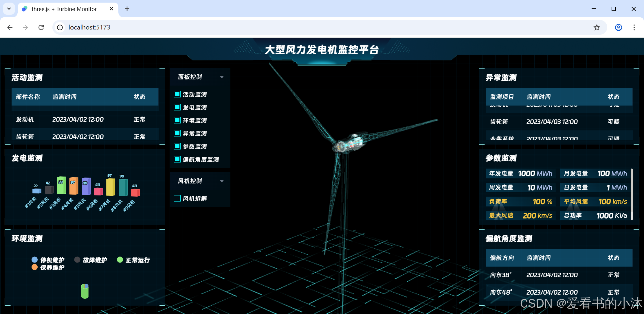The height and width of the screenshot is (314, 644).
Task: Click the localhost:5173 address field
Action: tap(89, 27)
